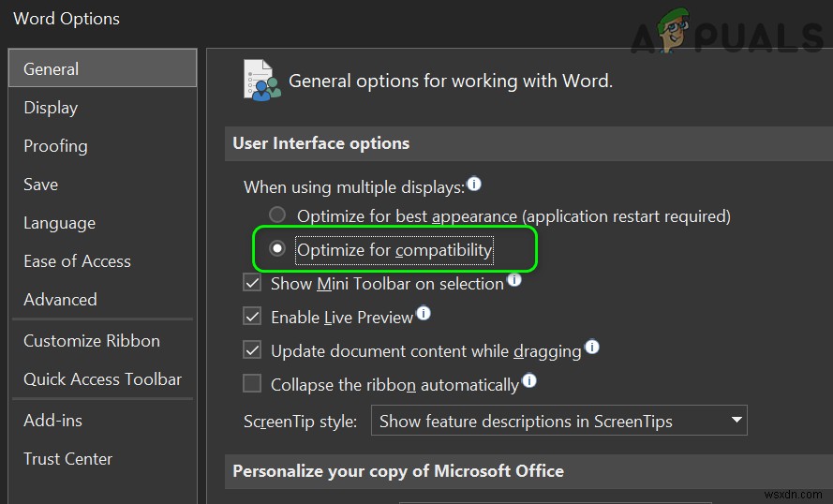Click info icon after Update document content option
The width and height of the screenshot is (833, 504).
(x=591, y=348)
